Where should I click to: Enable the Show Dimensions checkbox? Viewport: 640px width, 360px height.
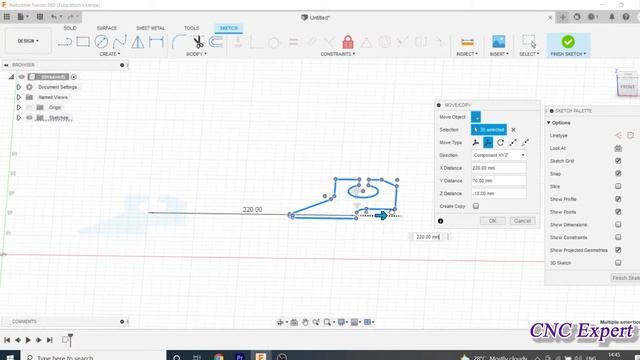point(618,224)
